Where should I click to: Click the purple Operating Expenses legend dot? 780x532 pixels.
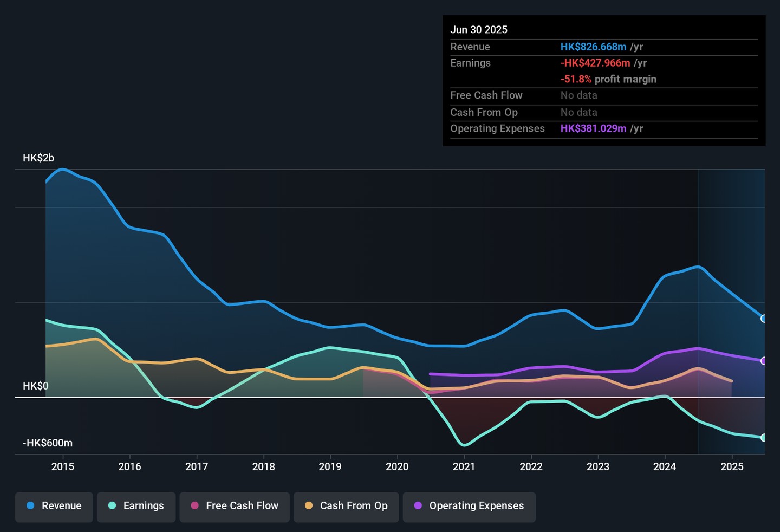point(418,506)
